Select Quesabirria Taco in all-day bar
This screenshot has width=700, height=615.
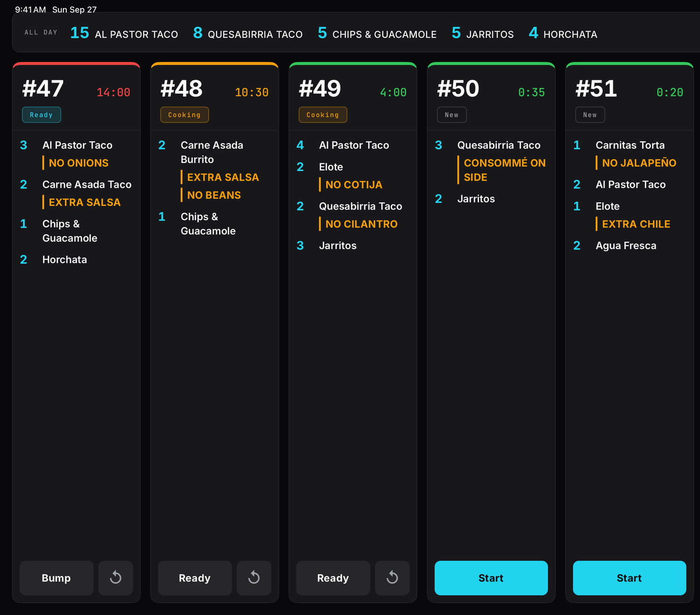point(248,34)
